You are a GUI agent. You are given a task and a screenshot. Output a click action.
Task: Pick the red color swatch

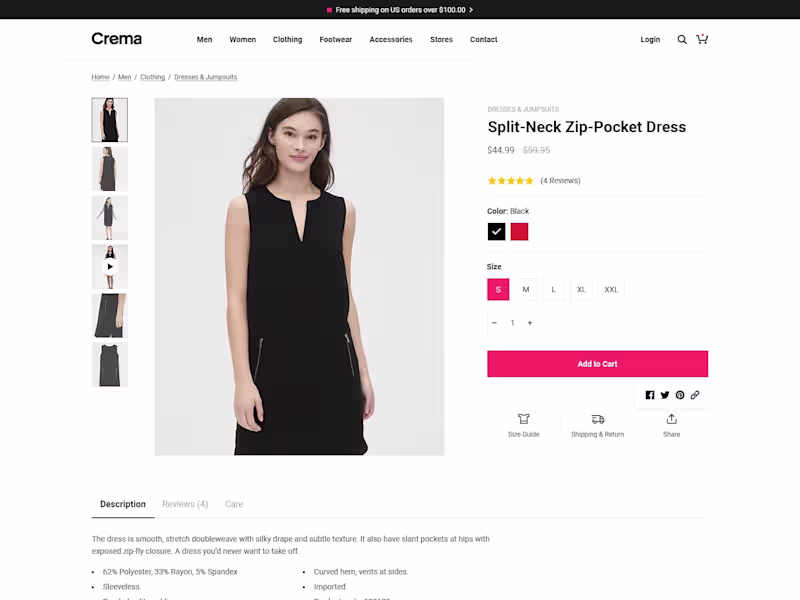coord(519,232)
